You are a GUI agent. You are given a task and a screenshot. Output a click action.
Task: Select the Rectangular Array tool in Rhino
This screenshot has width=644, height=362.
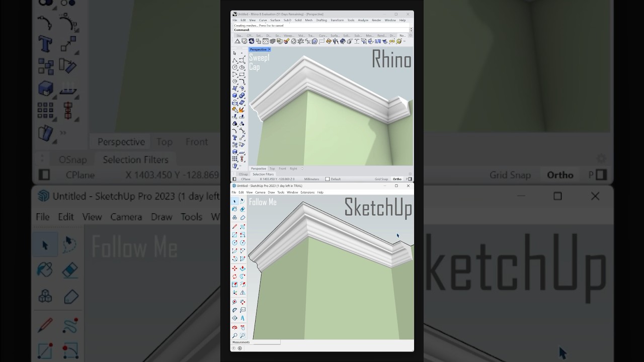pos(234,158)
